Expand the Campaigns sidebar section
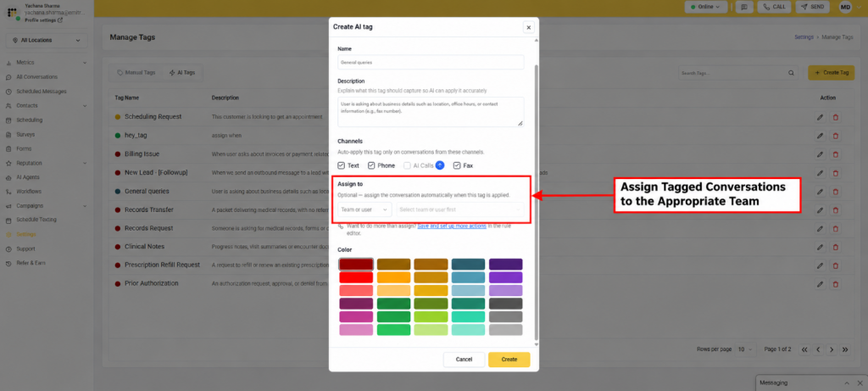Image resolution: width=868 pixels, height=391 pixels. 85,206
